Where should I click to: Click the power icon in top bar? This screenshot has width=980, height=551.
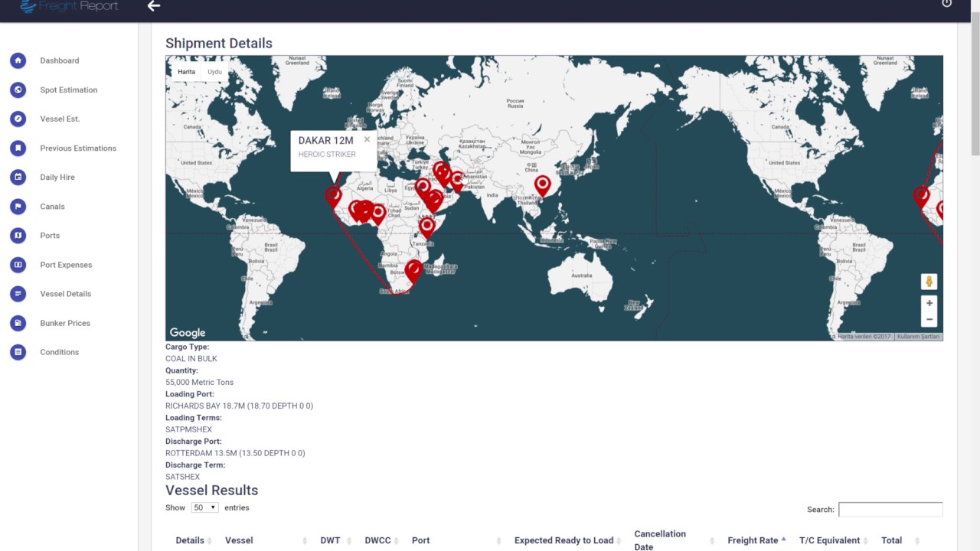[946, 4]
